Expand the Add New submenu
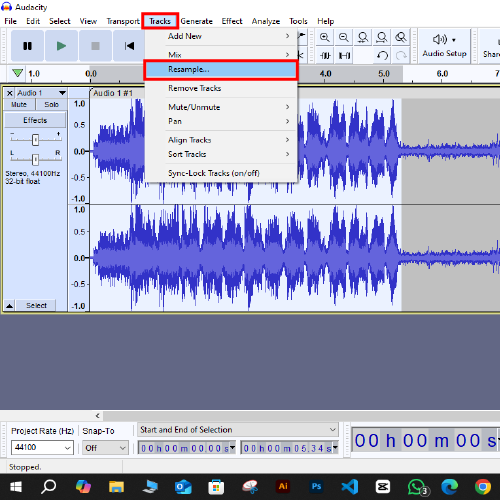This screenshot has width=500, height=500. [x=221, y=36]
